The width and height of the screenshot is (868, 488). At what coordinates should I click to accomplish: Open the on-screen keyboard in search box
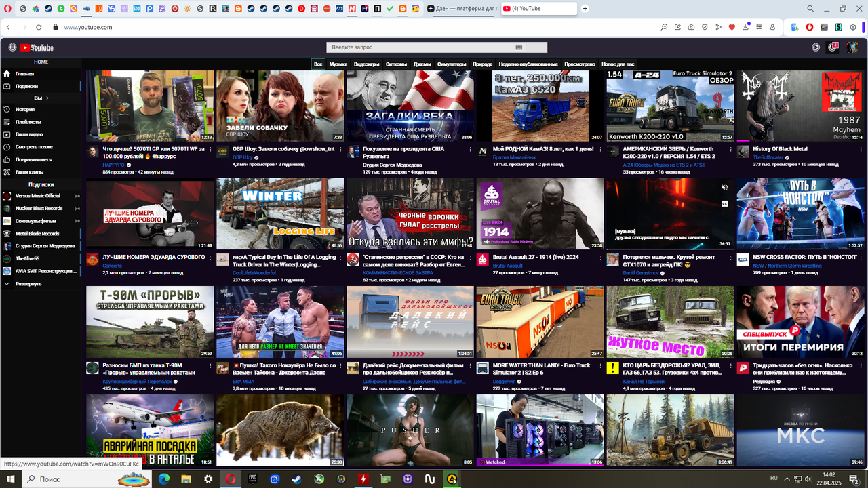click(519, 47)
